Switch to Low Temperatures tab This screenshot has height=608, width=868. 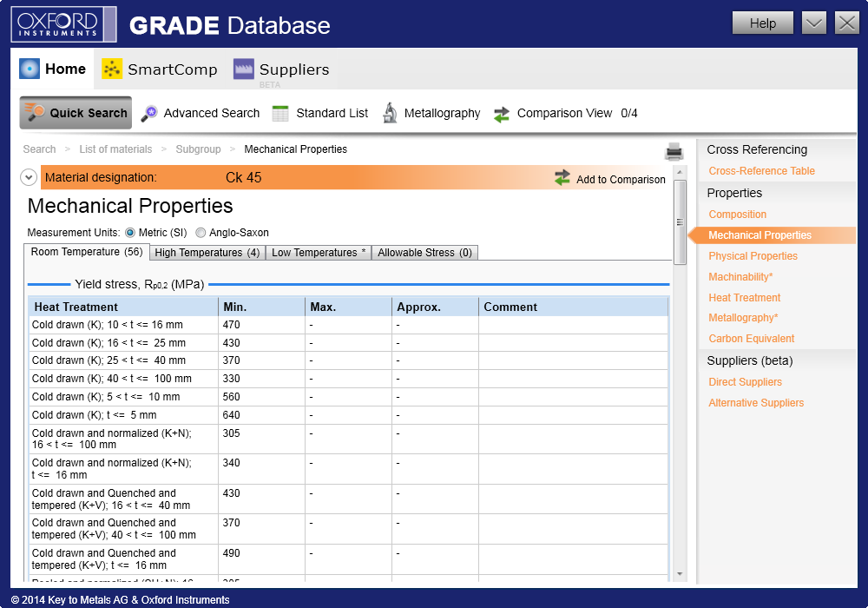point(319,253)
